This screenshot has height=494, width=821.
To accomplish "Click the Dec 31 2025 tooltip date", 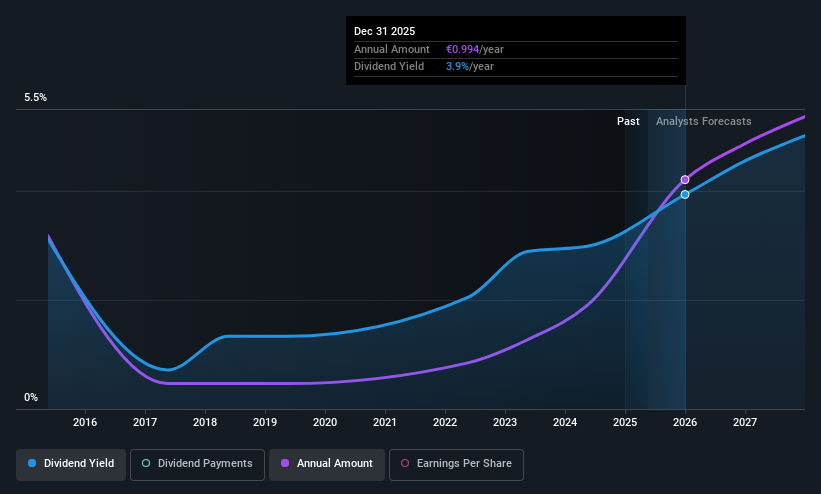I will click(384, 31).
